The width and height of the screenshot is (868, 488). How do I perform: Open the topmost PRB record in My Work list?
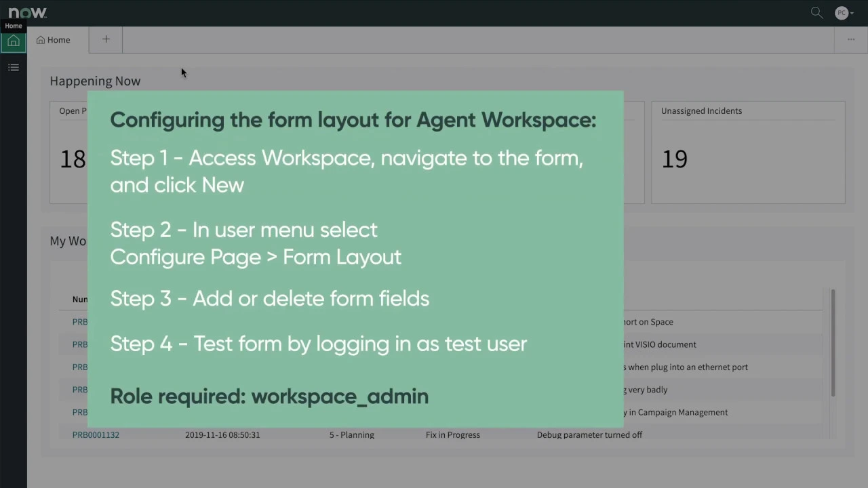(79, 321)
